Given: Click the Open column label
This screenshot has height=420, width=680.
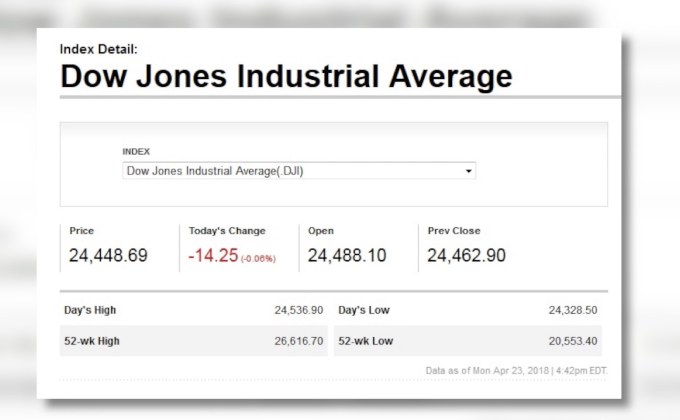Looking at the screenshot, I should (321, 231).
